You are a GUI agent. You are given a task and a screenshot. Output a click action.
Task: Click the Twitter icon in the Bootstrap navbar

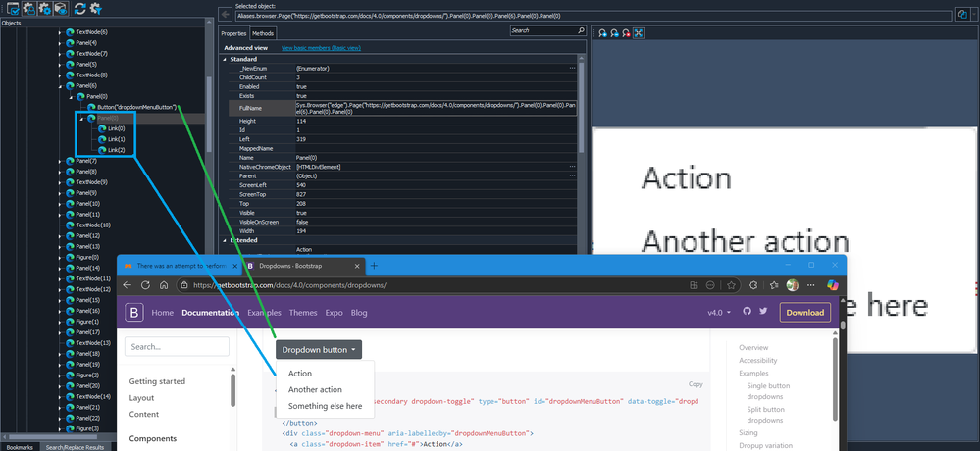pyautogui.click(x=762, y=312)
